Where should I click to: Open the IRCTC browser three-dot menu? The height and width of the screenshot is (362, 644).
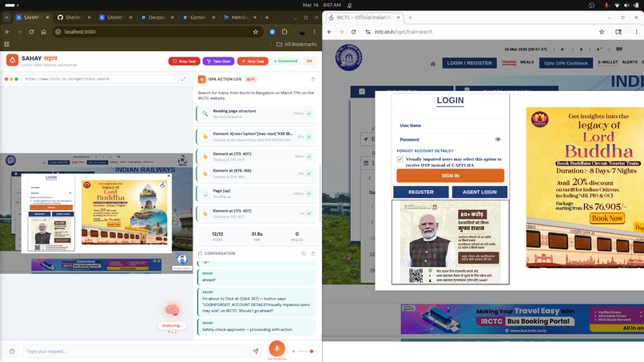pos(636,32)
